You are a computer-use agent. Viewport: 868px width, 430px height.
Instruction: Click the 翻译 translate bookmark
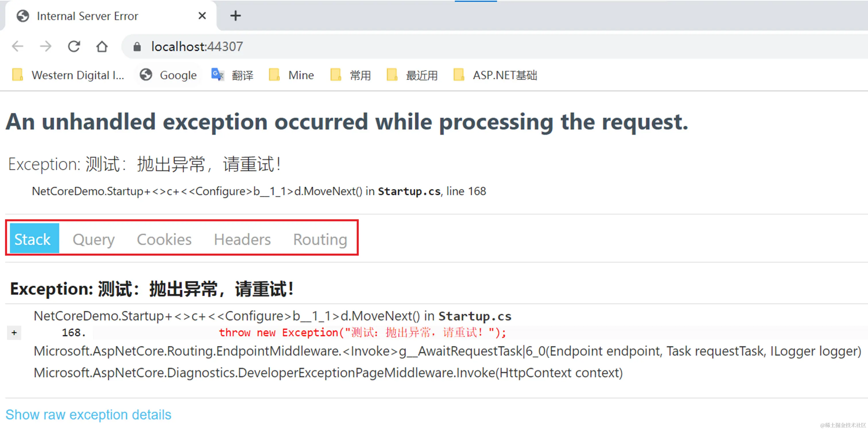click(232, 75)
